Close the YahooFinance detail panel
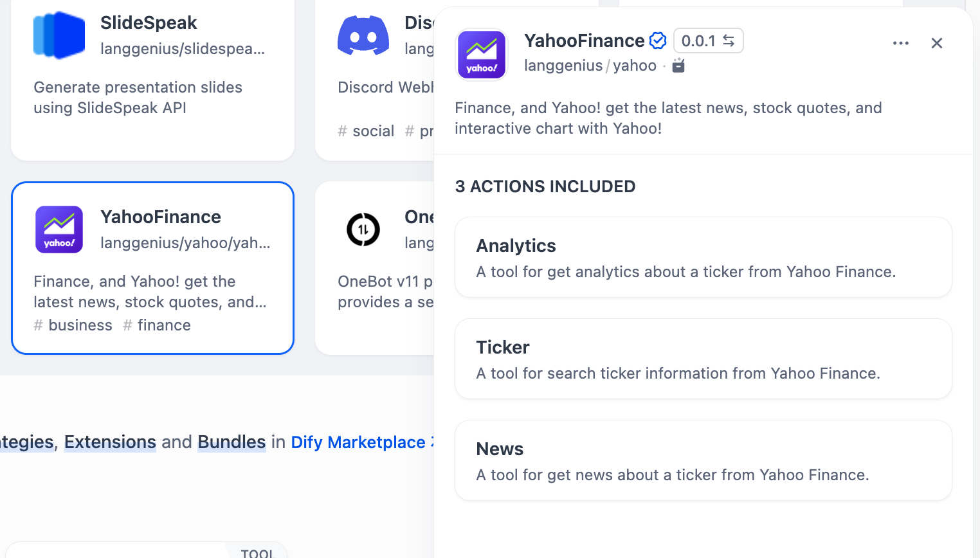The height and width of the screenshot is (558, 980). coord(936,43)
